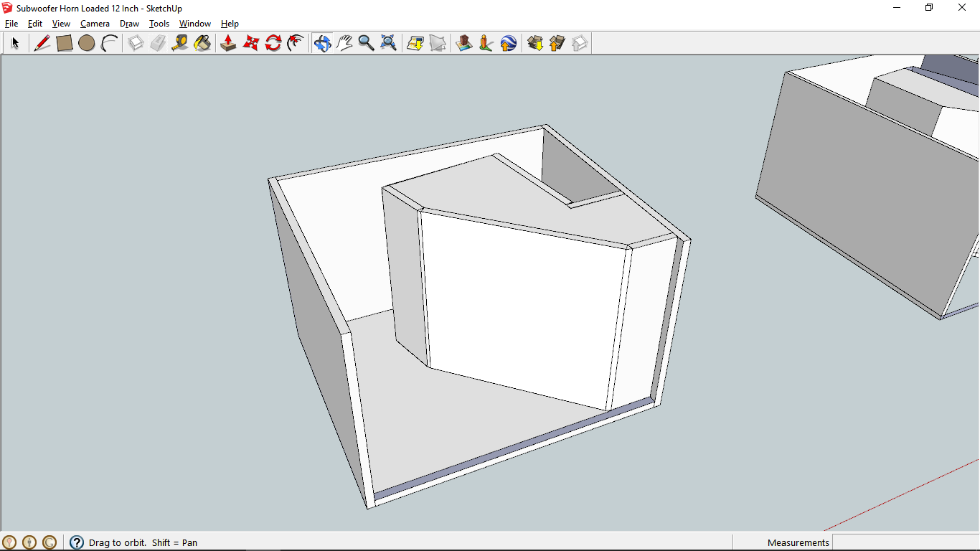Activate the Tape Measure tool
Viewport: 980px width, 551px height.
pos(180,43)
